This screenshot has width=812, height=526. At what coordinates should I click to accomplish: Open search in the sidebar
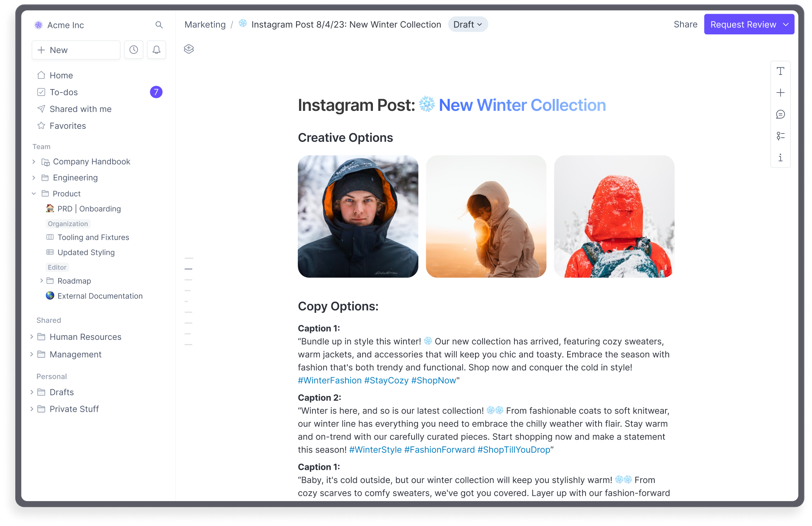click(159, 25)
